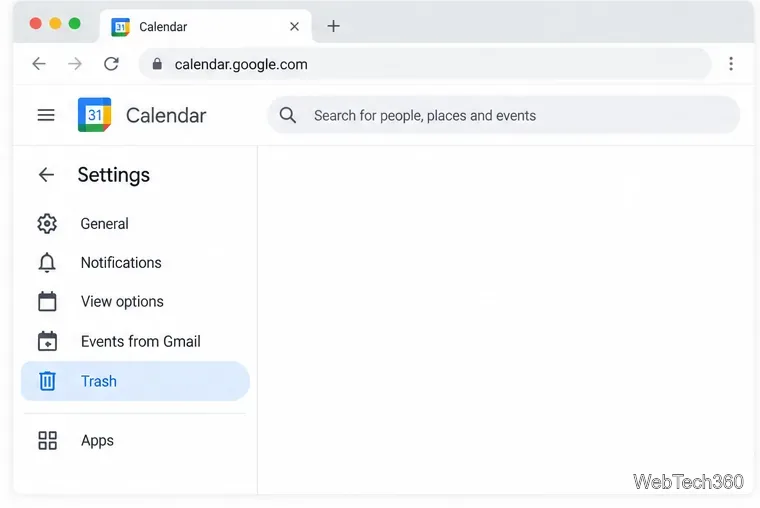Go back using Settings back arrow
The width and height of the screenshot is (760, 508).
[x=46, y=175]
